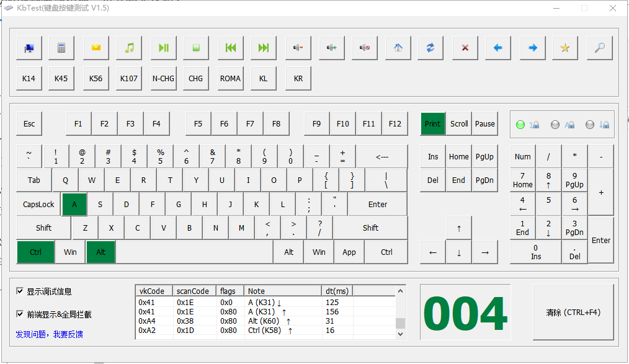Click the dt(ms) column header

337,291
